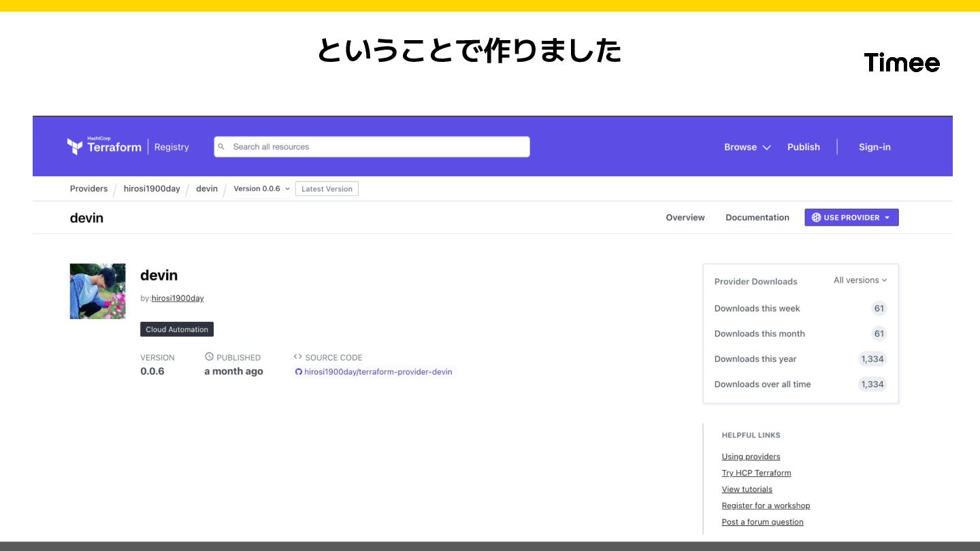Click the GitHub icon beside source code link
Viewport: 980px width, 551px height.
click(298, 372)
